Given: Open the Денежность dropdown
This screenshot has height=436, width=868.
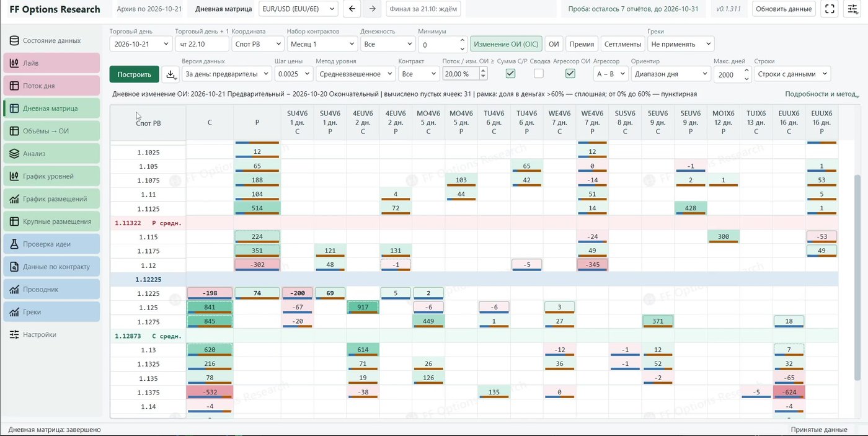Looking at the screenshot, I should tap(387, 44).
